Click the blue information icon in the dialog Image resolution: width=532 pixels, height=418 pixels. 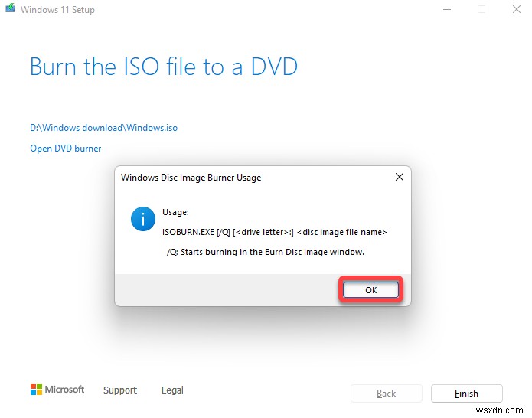[143, 219]
